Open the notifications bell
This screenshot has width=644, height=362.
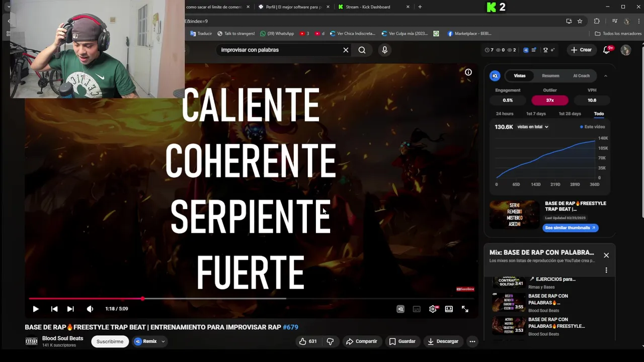[607, 50]
